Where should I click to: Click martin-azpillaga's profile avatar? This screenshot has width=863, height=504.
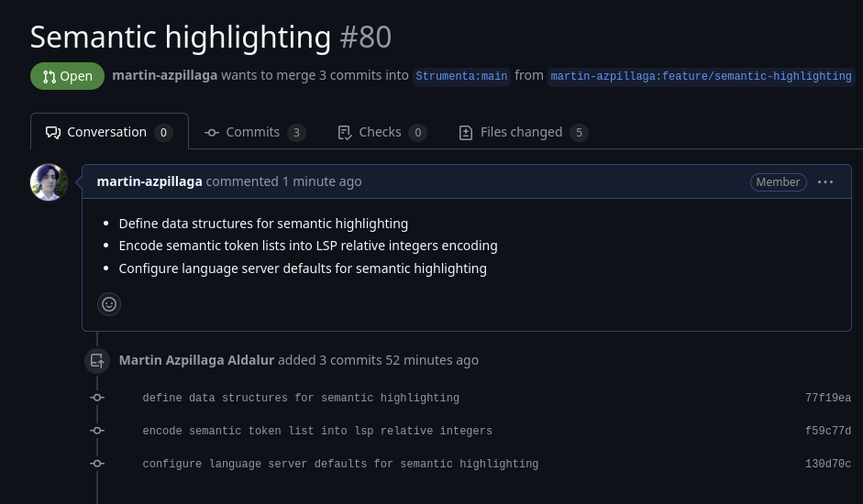click(x=49, y=182)
